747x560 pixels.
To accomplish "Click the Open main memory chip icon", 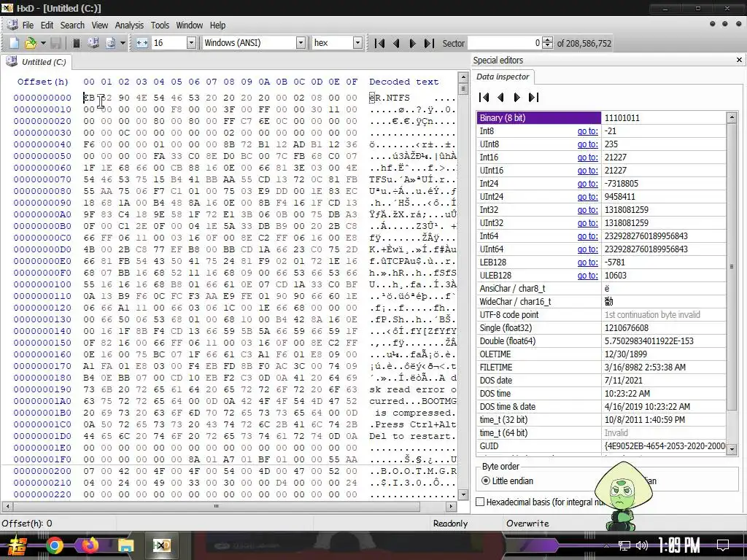I will pos(76,43).
